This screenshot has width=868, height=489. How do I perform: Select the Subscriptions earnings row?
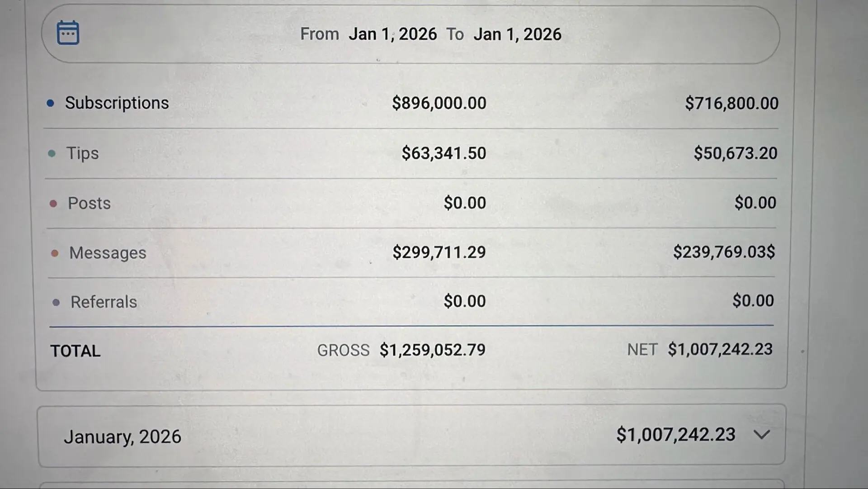tap(118, 103)
